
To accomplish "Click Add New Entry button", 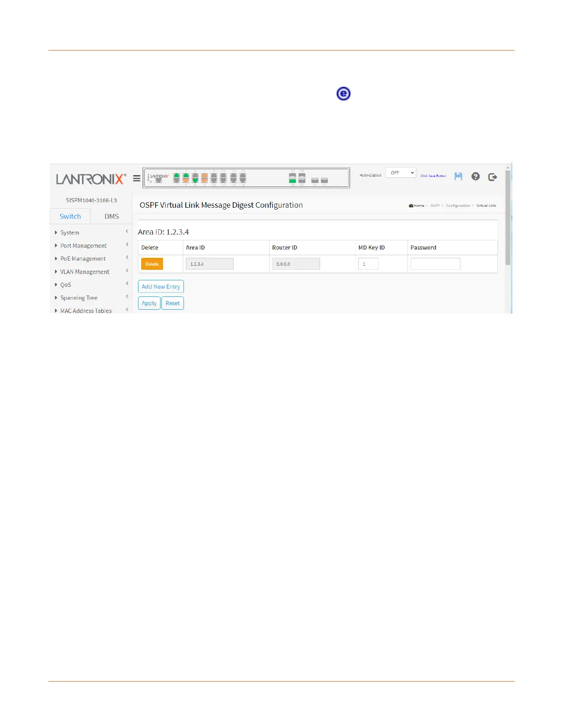I will click(x=161, y=287).
